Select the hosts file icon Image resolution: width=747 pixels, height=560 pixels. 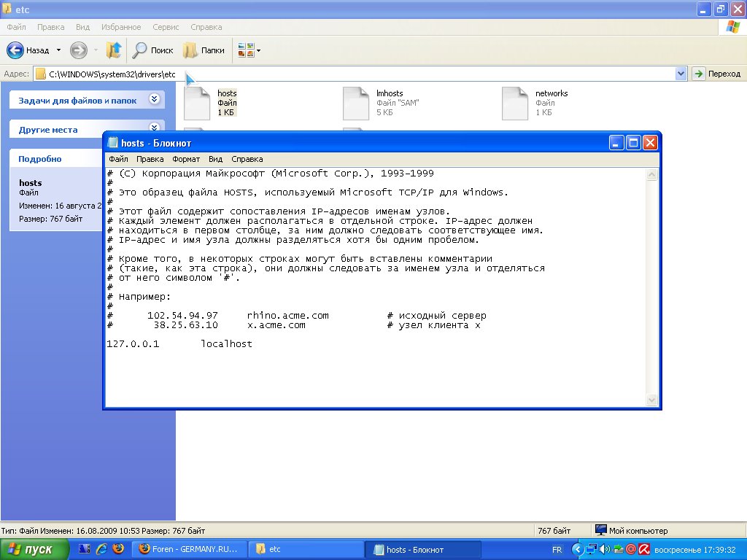pyautogui.click(x=197, y=103)
